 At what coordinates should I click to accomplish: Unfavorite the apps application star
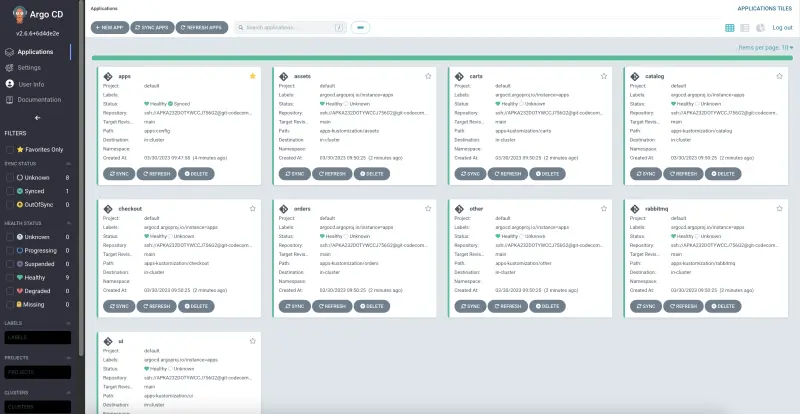point(253,76)
